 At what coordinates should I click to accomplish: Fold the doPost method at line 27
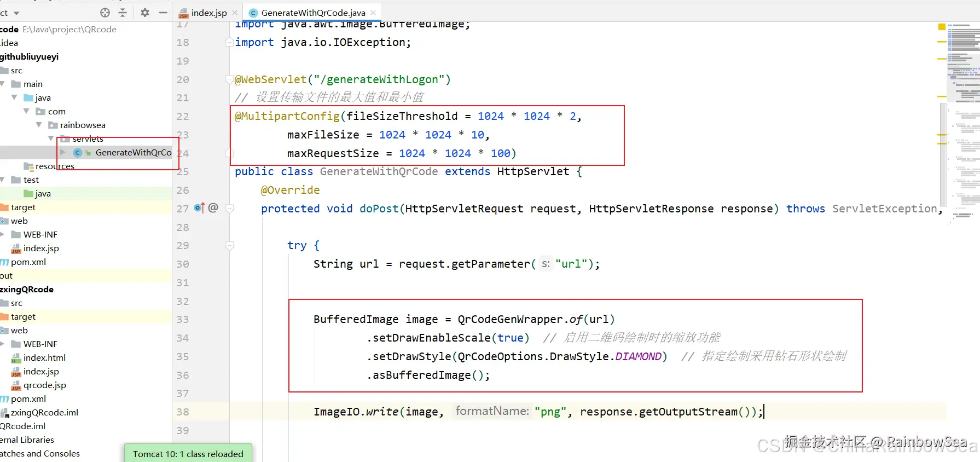230,209
